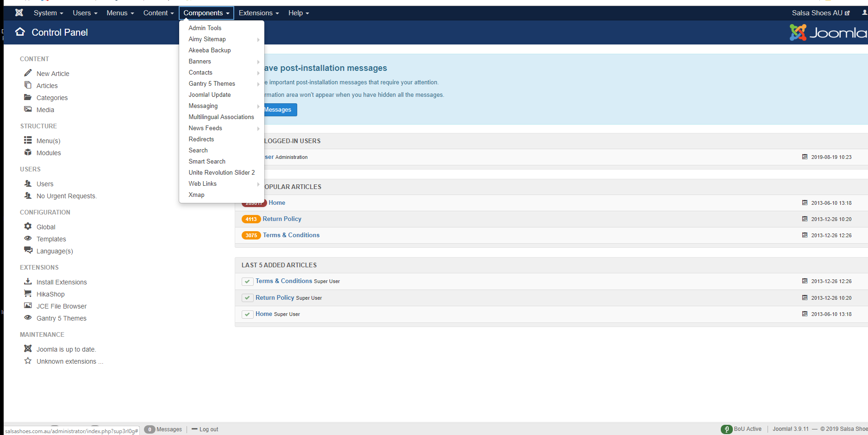Image resolution: width=868 pixels, height=435 pixels.
Task: Click the Menu(s) list icon
Action: [x=28, y=140]
